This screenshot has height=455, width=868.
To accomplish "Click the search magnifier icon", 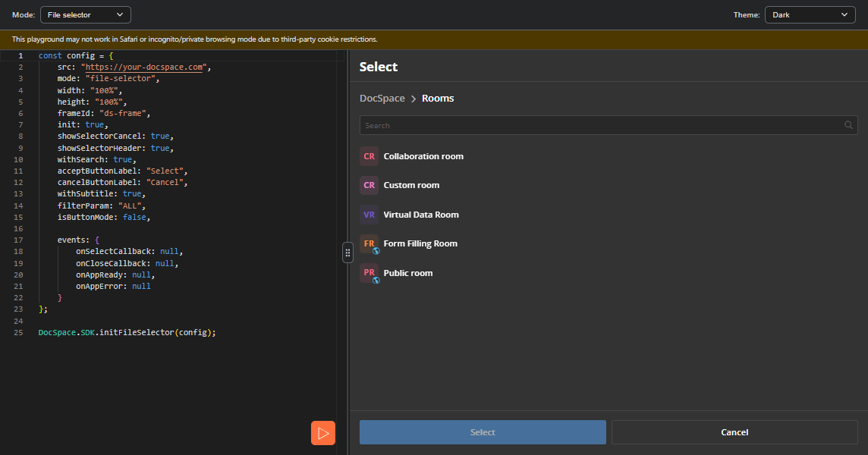I will pyautogui.click(x=848, y=125).
